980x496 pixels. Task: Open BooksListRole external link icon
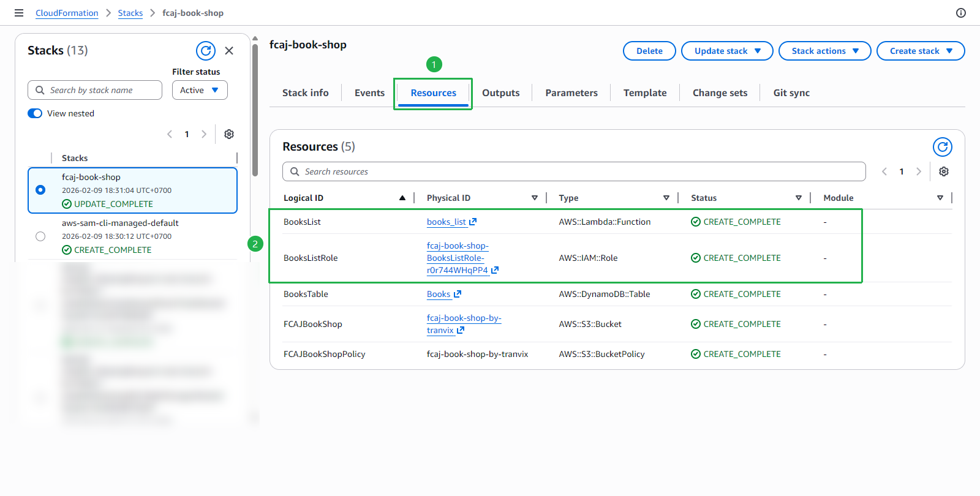click(495, 270)
